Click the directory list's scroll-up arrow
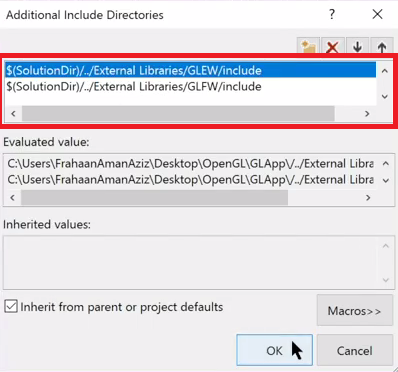The image size is (398, 372). point(385,71)
